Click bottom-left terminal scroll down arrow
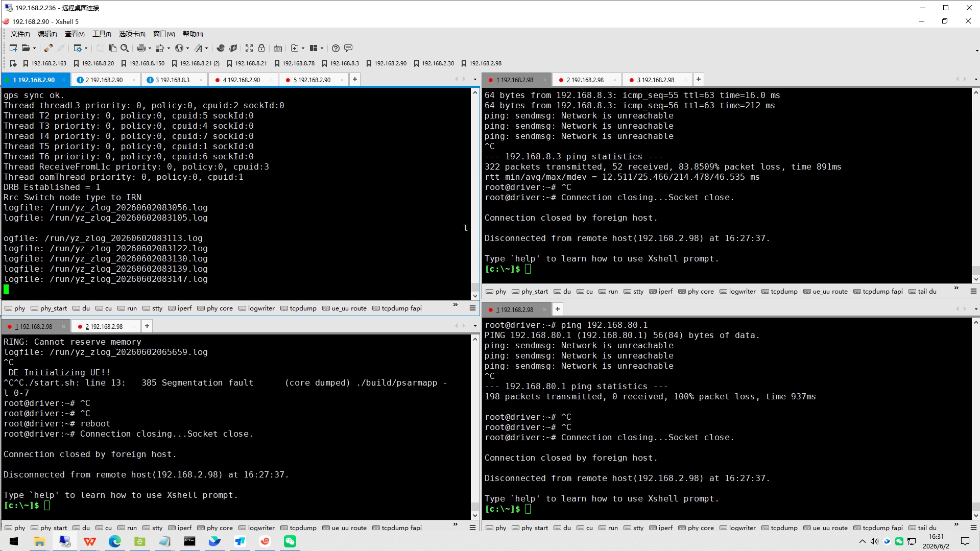The height and width of the screenshot is (551, 980). [475, 516]
